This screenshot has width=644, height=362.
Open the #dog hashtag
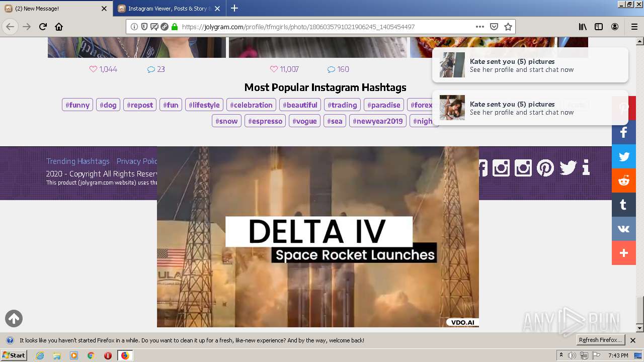tap(108, 105)
